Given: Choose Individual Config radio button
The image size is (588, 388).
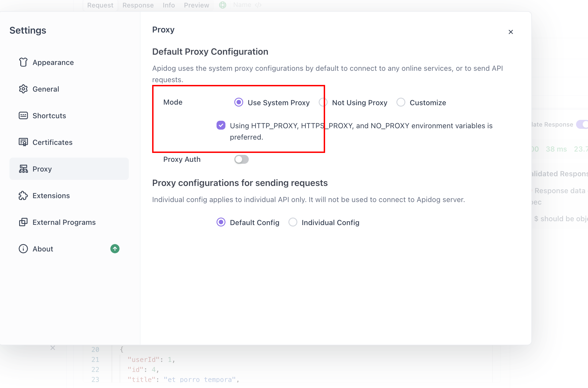Looking at the screenshot, I should click(x=293, y=222).
